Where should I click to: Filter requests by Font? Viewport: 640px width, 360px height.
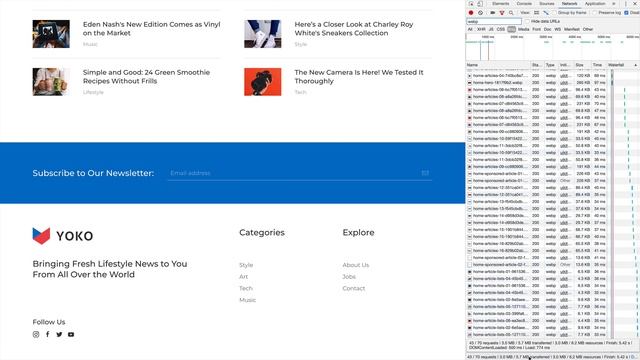point(536,29)
